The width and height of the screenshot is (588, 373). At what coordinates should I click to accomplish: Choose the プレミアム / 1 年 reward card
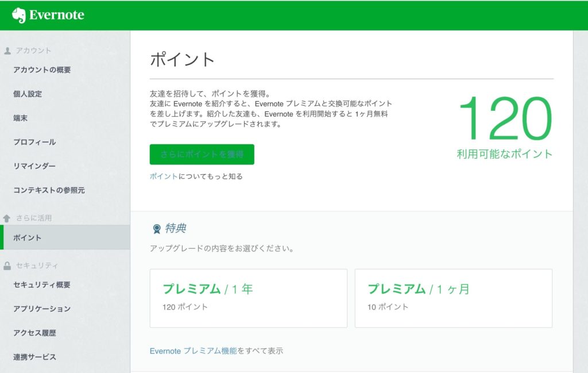(248, 298)
